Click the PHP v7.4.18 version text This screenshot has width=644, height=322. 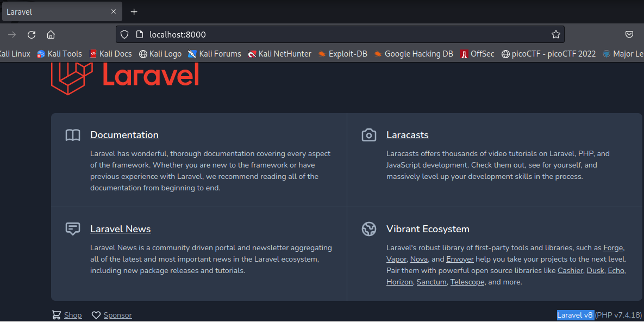[618, 315]
